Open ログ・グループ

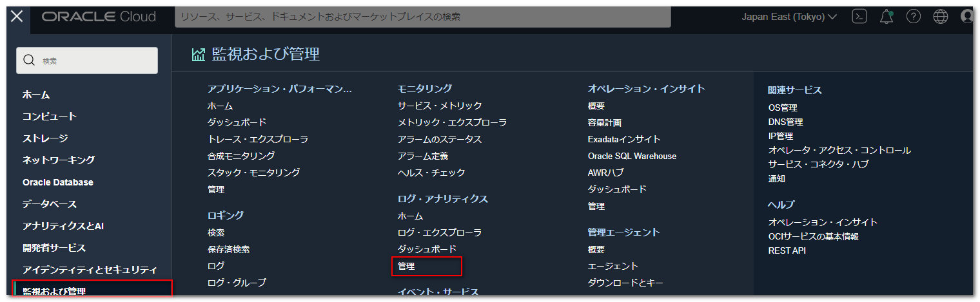[x=237, y=283]
